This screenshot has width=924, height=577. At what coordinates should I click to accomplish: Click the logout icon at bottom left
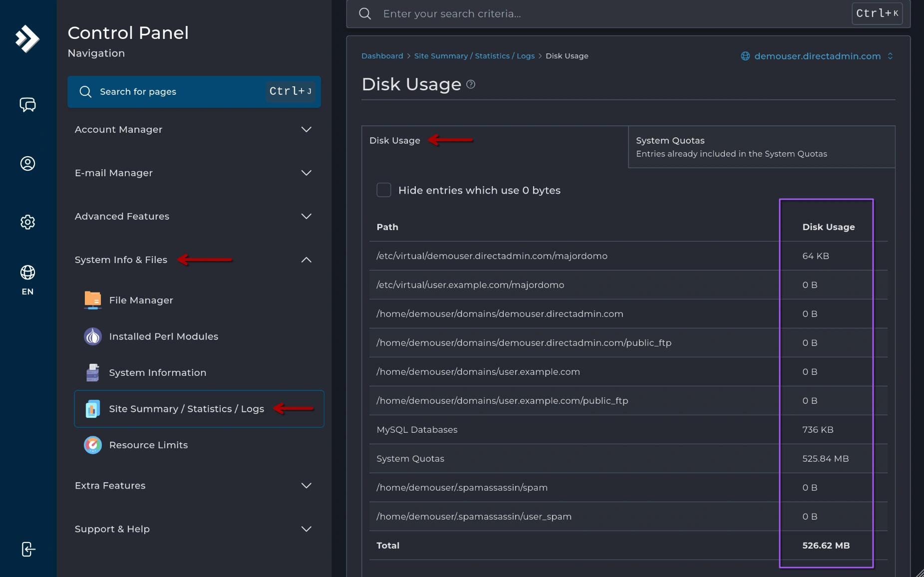tap(28, 549)
